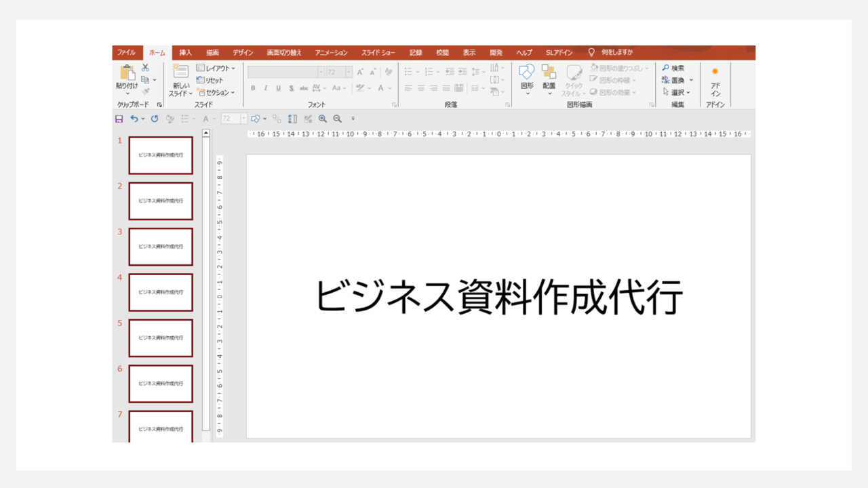The height and width of the screenshot is (488, 868).
Task: Click the Cut scissors icon
Action: point(145,68)
